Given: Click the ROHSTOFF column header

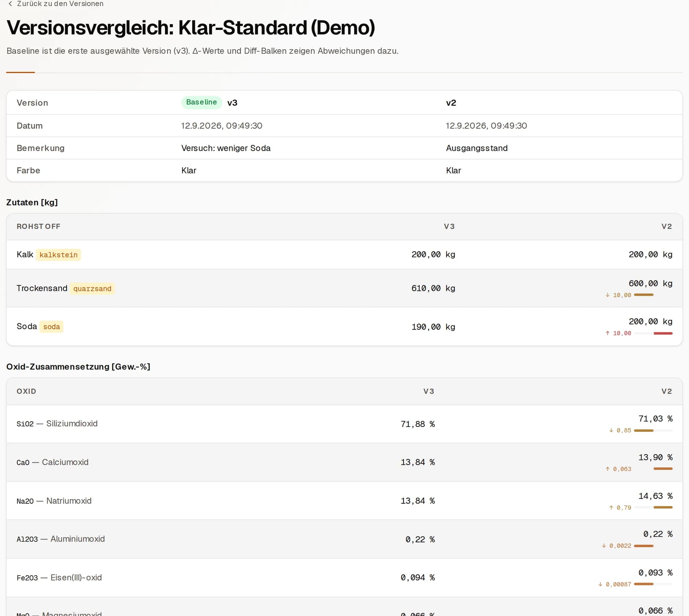Looking at the screenshot, I should pos(39,227).
